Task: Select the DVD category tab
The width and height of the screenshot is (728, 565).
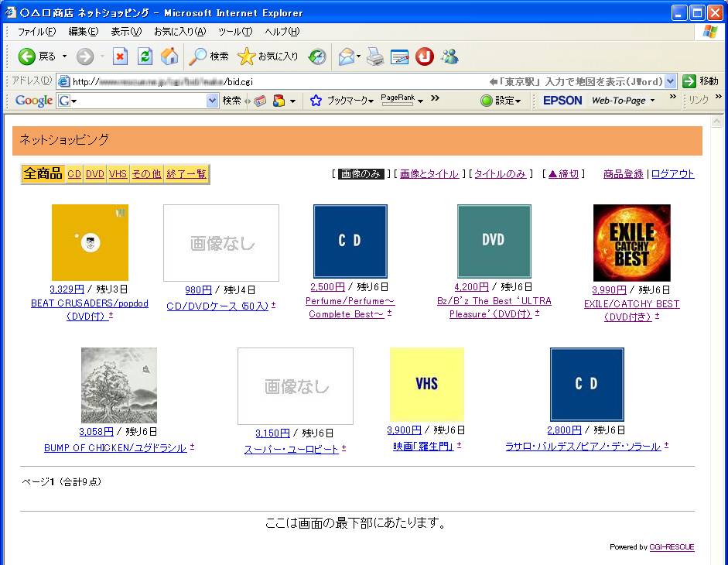Action: click(x=94, y=174)
